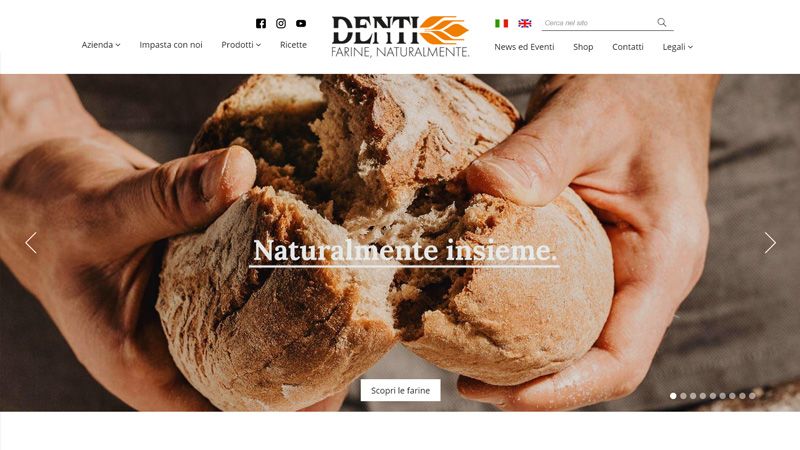Select the first carousel dot
This screenshot has height=450, width=800.
pos(673,396)
